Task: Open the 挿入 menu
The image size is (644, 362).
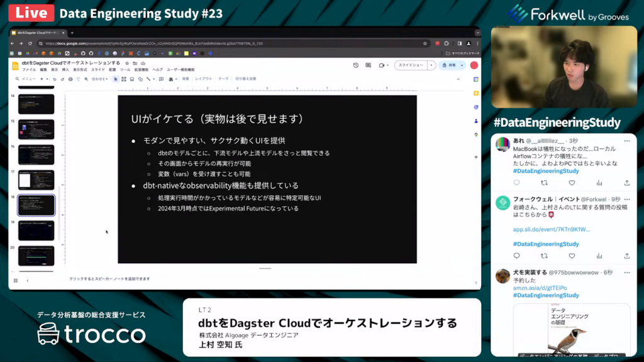Action: tap(65, 70)
